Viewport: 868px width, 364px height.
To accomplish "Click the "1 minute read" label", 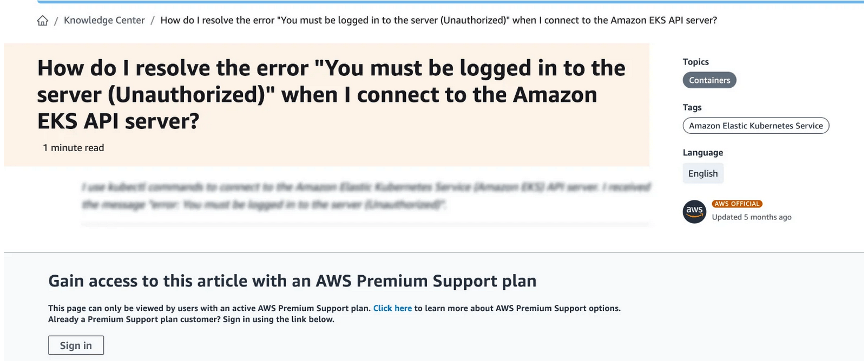I will pyautogui.click(x=74, y=148).
